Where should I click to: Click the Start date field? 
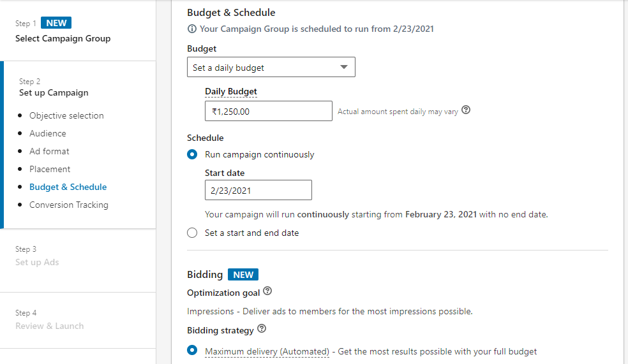(x=258, y=190)
